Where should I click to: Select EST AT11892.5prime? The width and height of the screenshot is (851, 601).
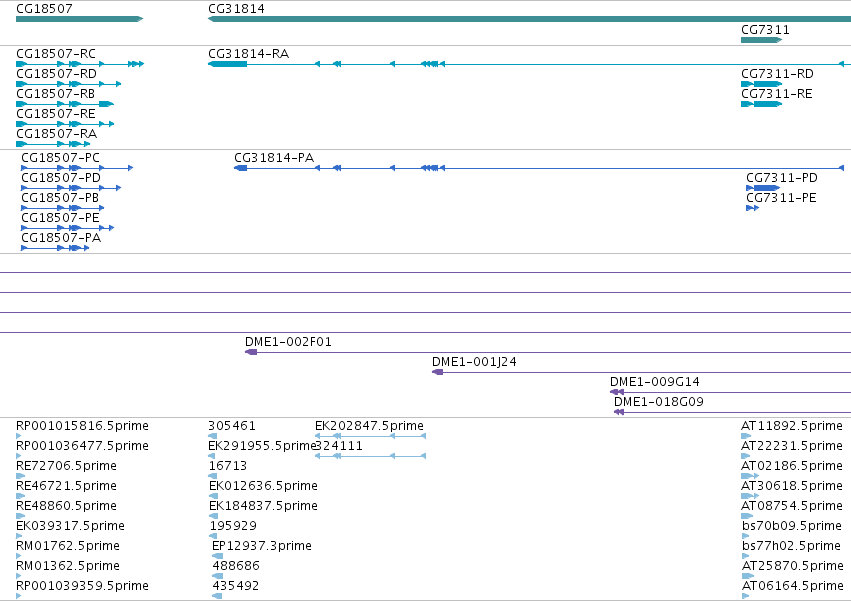click(x=792, y=426)
